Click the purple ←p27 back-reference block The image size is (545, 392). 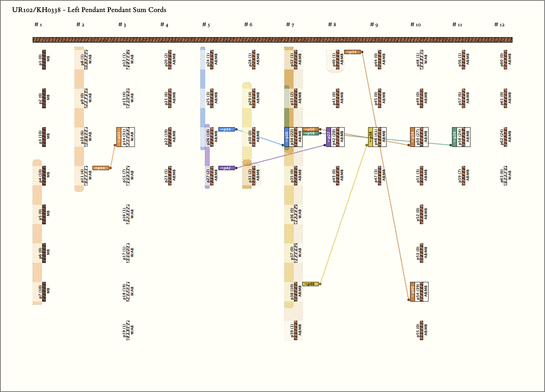pos(329,137)
